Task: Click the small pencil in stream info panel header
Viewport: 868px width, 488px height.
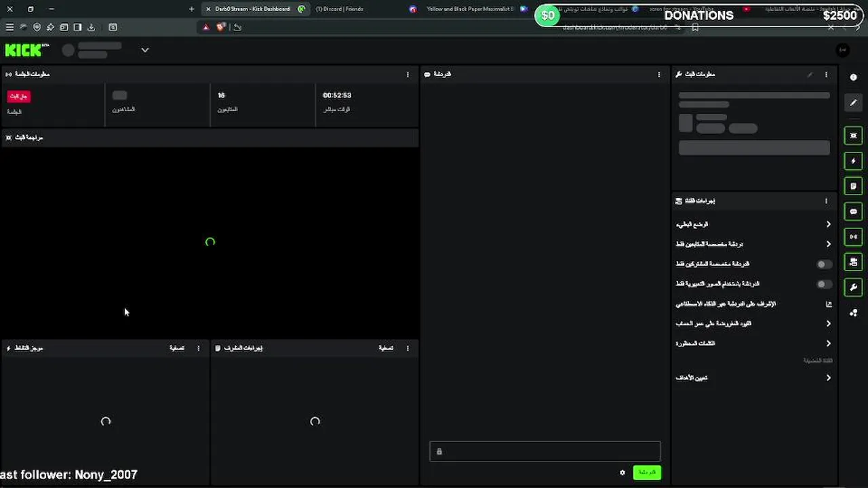Action: 810,75
